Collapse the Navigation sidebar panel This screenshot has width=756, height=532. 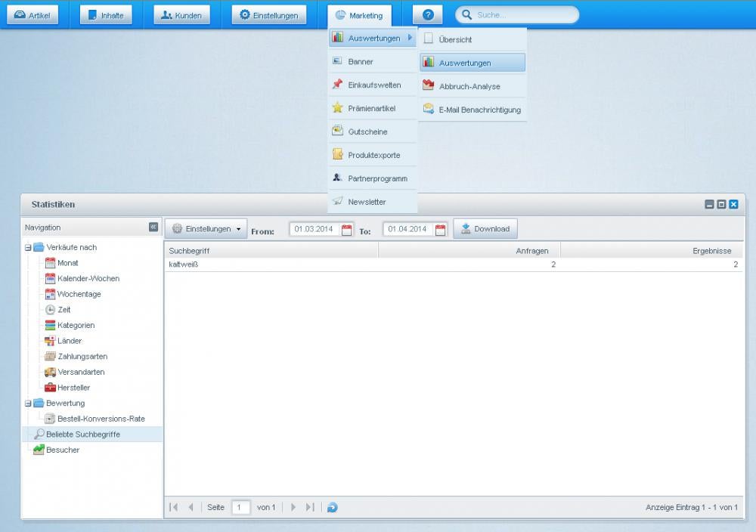coord(153,227)
